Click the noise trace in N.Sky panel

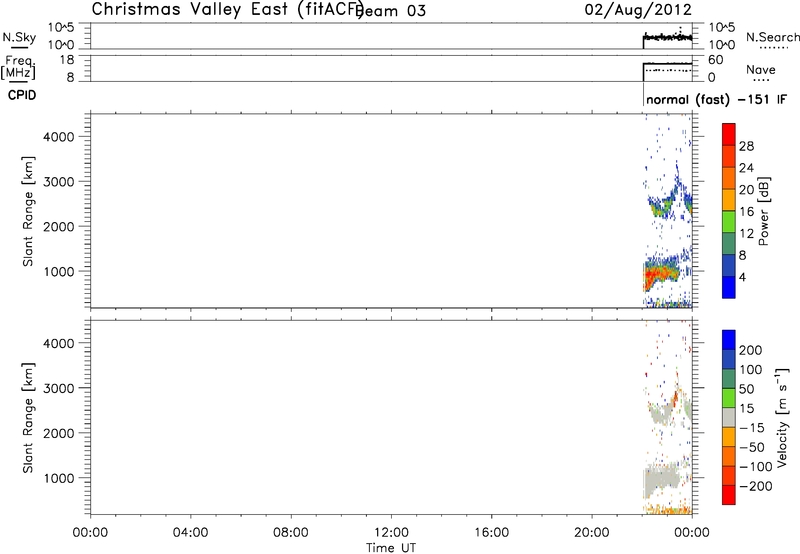point(667,37)
